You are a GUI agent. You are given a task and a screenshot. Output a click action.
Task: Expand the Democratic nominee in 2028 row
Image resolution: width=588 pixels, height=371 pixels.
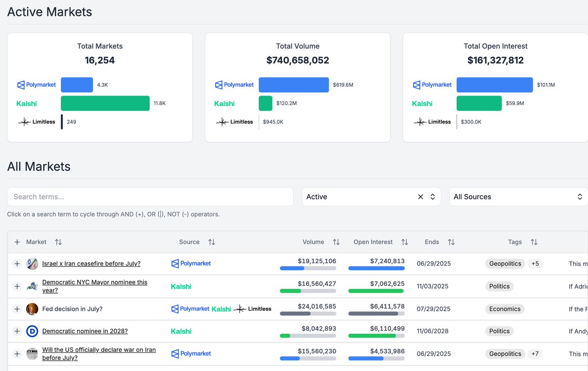17,331
